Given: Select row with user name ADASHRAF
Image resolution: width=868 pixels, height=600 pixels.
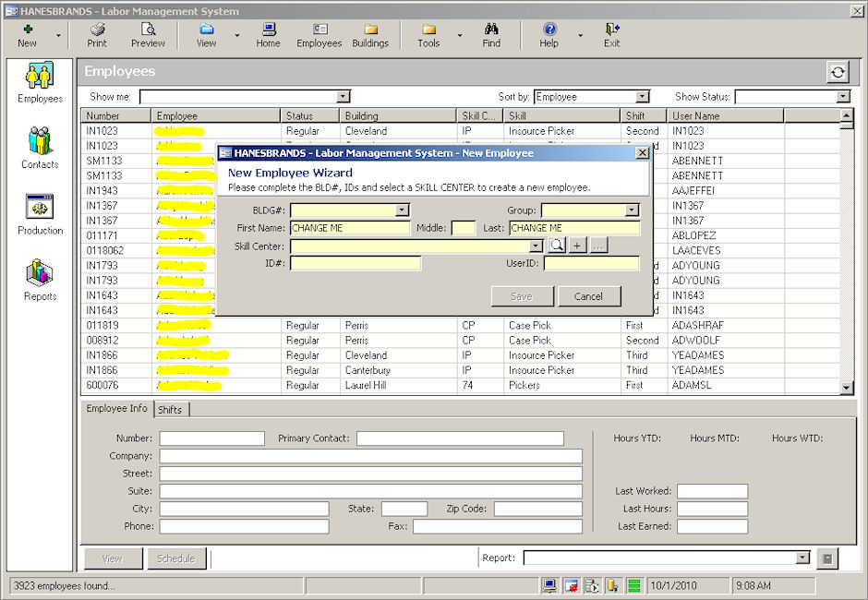Looking at the screenshot, I should pos(460,326).
